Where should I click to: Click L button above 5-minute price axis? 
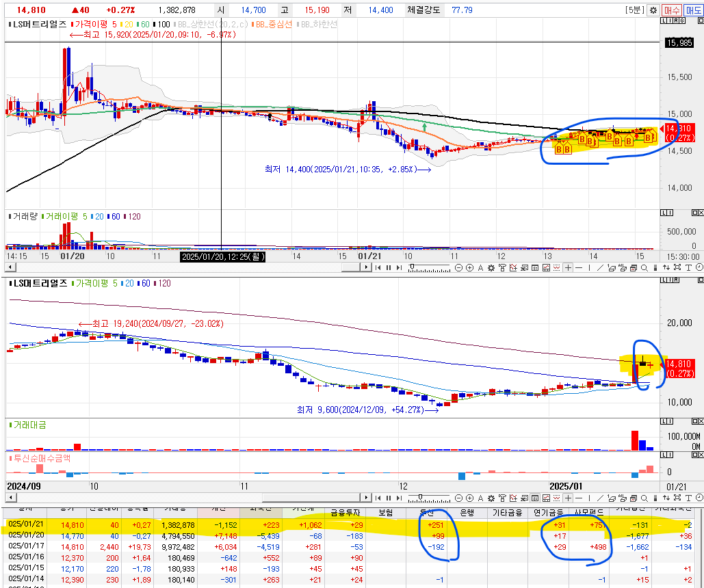click(x=664, y=21)
